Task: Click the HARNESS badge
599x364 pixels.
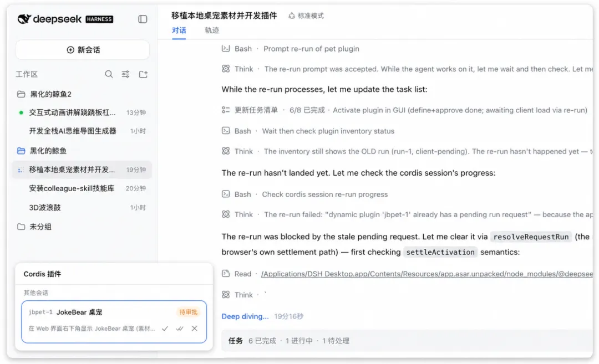Action: point(99,19)
